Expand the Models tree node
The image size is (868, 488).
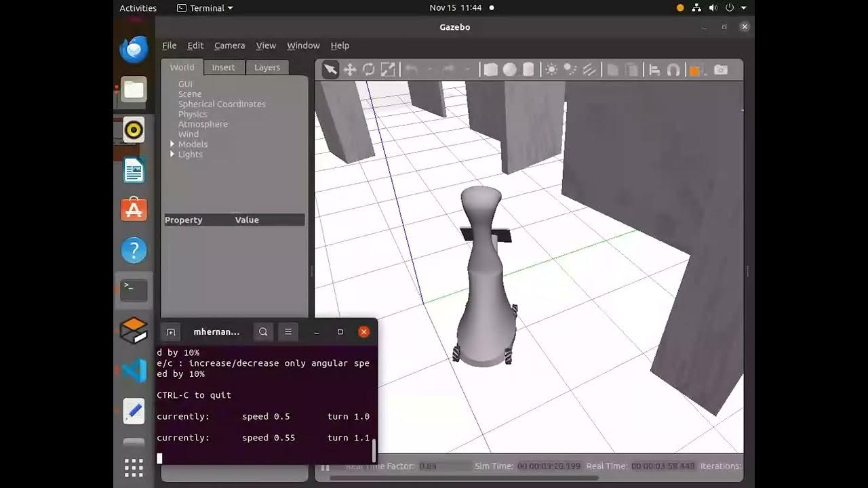click(172, 144)
